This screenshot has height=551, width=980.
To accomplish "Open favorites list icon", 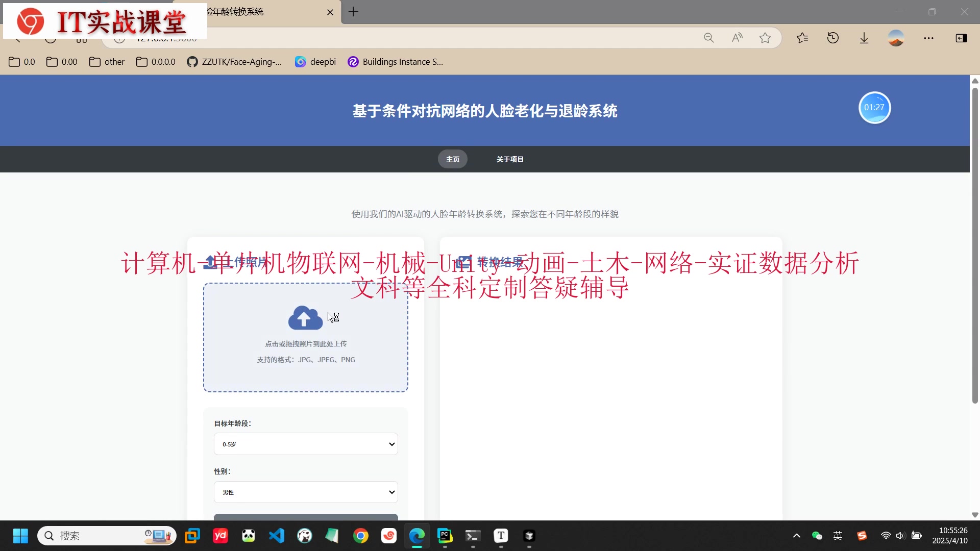I will point(802,38).
